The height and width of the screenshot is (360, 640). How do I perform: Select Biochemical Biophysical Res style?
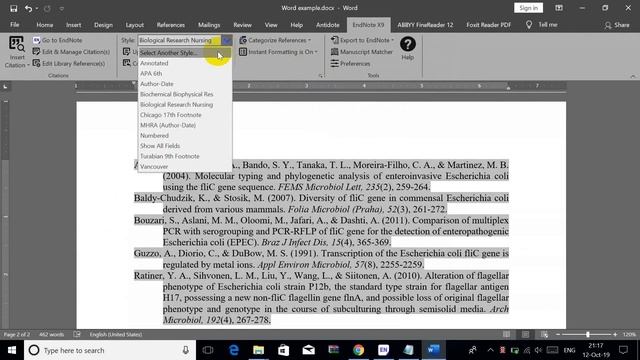pyautogui.click(x=184, y=94)
